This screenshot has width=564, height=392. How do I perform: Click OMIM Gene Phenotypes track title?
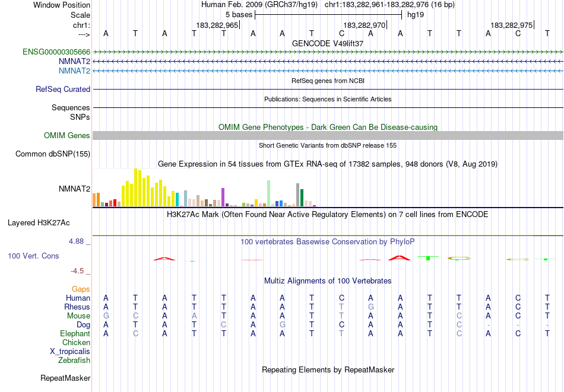coord(328,127)
